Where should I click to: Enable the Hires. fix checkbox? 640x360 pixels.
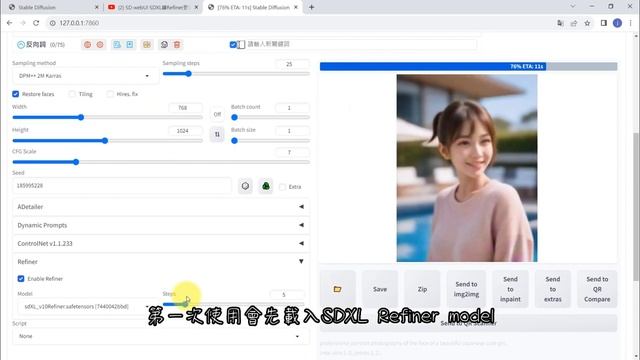click(110, 94)
